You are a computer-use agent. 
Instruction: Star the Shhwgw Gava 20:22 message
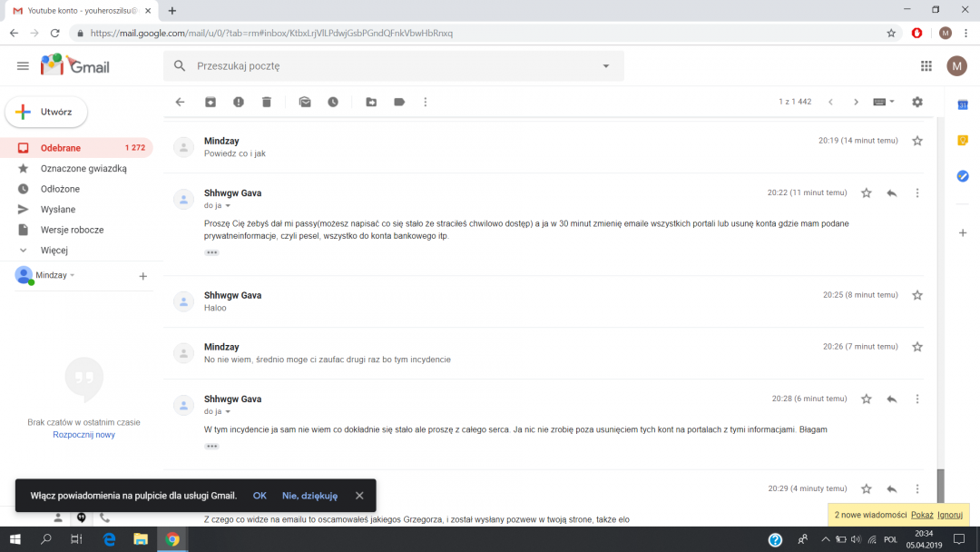pos(867,192)
